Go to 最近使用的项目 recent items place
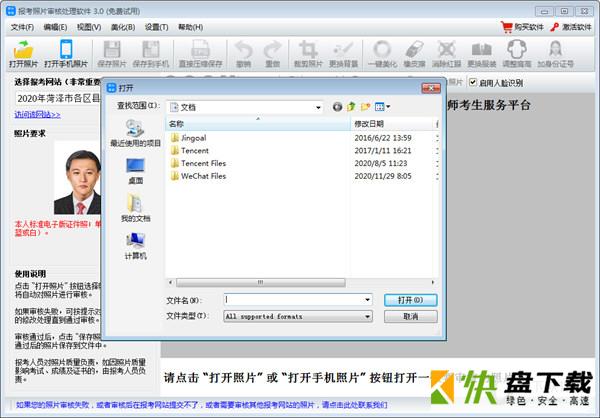600x418 pixels. [x=135, y=133]
